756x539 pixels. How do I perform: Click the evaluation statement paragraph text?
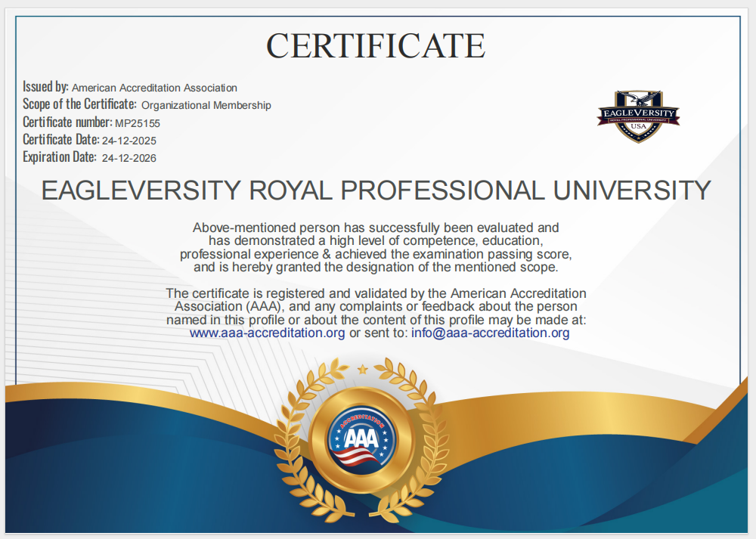pos(378,247)
